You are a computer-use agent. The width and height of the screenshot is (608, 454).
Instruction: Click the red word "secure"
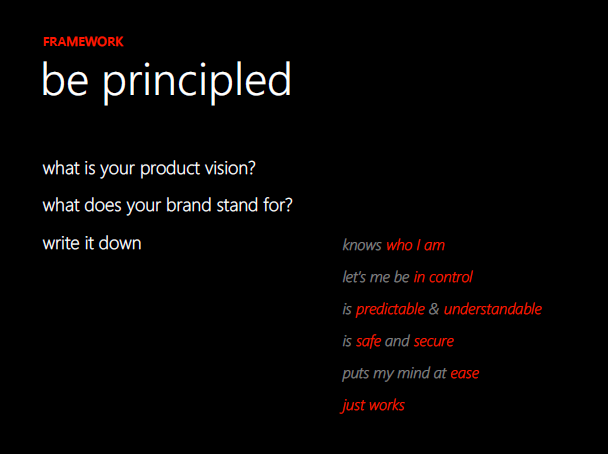coord(433,341)
